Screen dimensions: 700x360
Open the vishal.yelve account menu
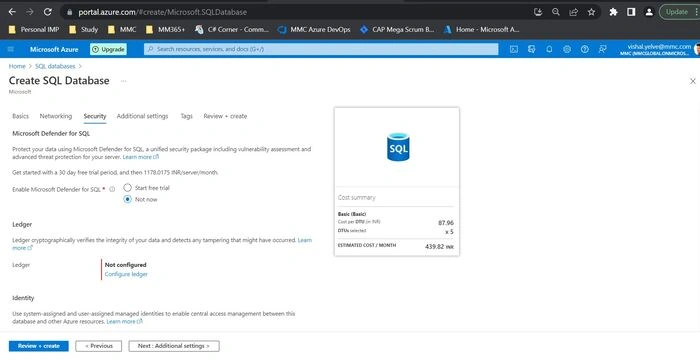(659, 49)
